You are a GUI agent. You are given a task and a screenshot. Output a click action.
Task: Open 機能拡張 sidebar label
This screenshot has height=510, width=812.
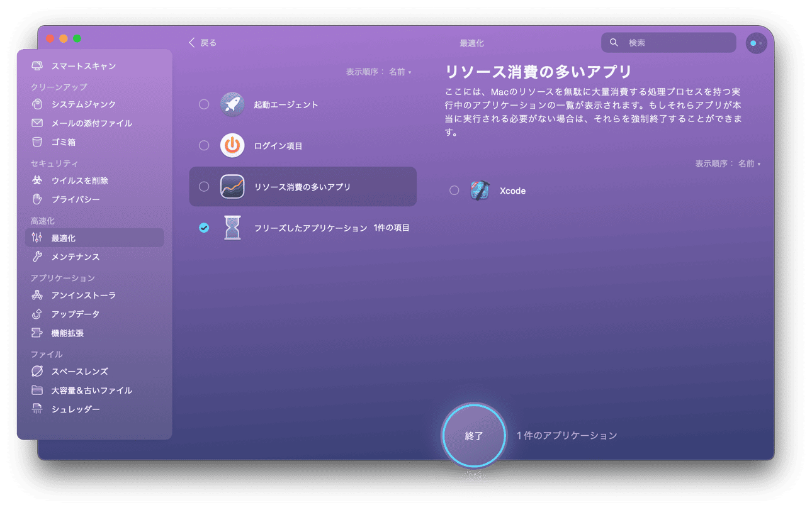click(67, 333)
